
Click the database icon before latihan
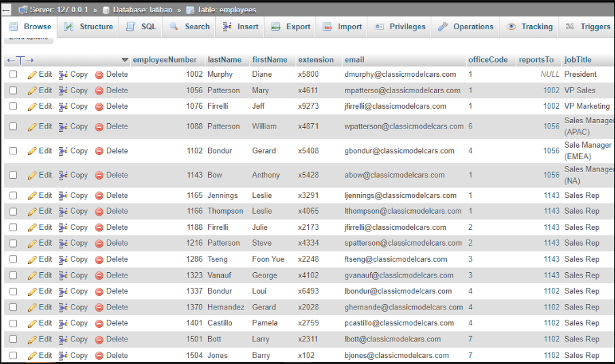pos(105,10)
